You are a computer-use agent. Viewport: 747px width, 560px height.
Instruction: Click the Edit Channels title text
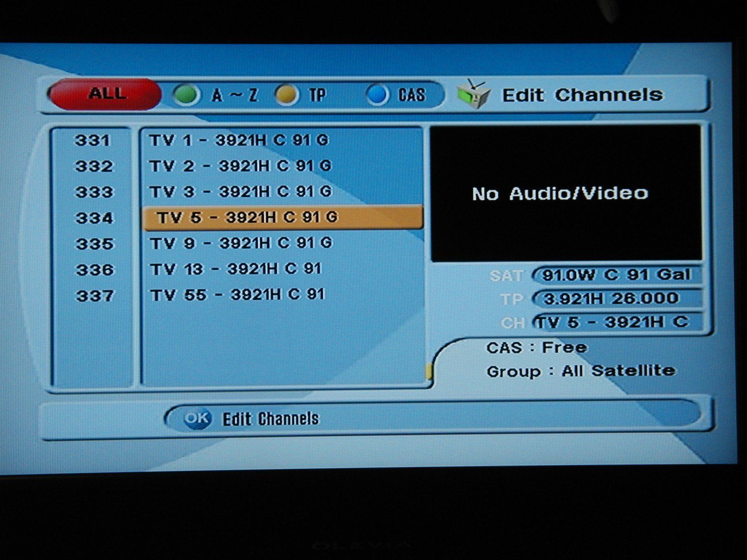click(x=582, y=95)
